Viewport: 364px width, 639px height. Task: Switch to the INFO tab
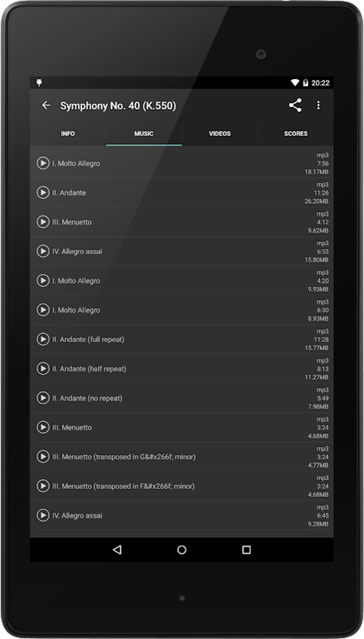pyautogui.click(x=68, y=134)
